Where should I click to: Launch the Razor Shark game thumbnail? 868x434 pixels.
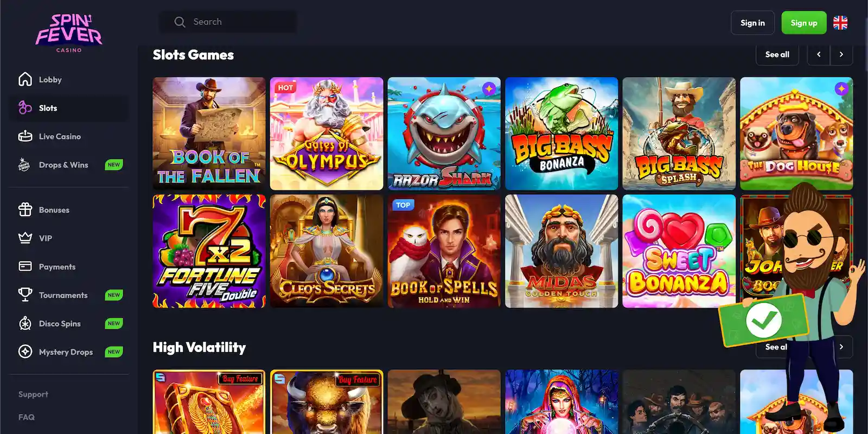pos(444,133)
